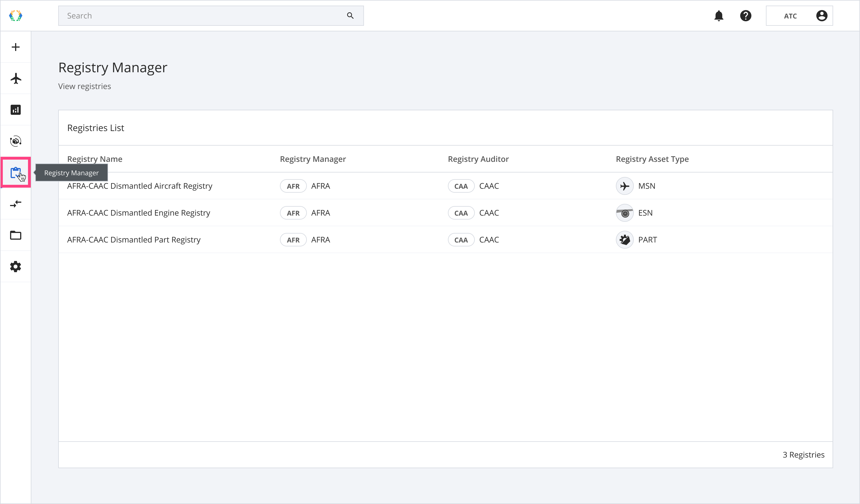This screenshot has height=504, width=860.
Task: Open the help question mark icon
Action: pyautogui.click(x=746, y=16)
